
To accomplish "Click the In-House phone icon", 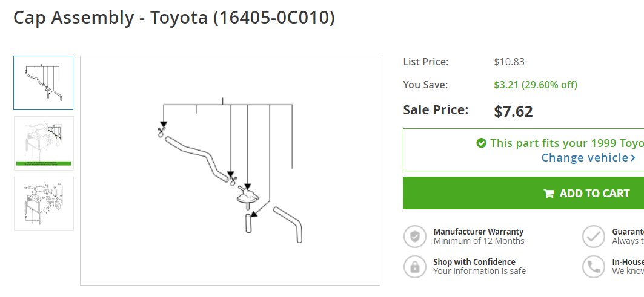I will [594, 267].
